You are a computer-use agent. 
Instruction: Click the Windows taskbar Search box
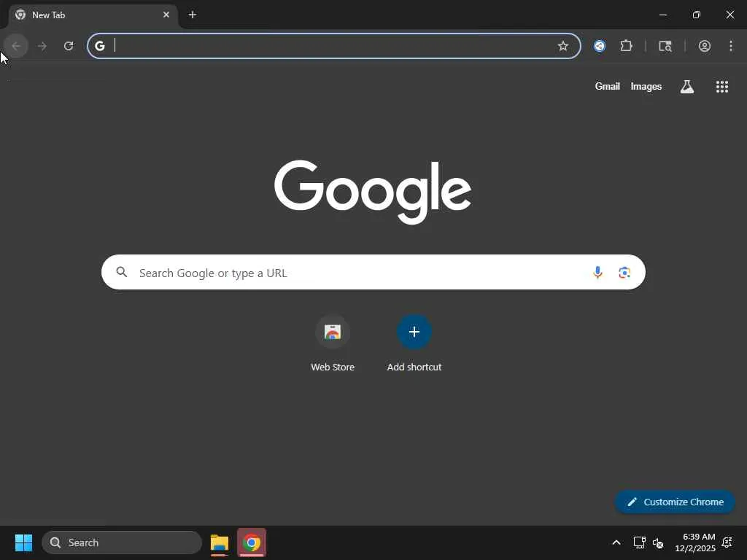[122, 542]
